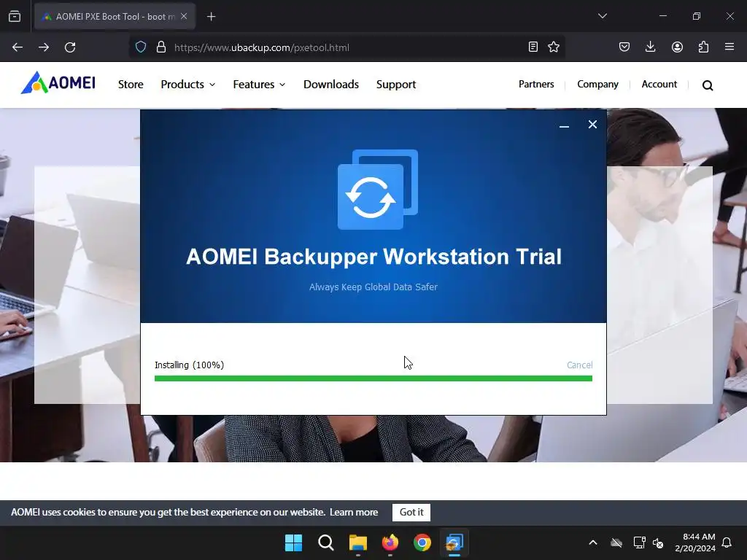
Task: Open the Firefox application menu
Action: (x=729, y=47)
